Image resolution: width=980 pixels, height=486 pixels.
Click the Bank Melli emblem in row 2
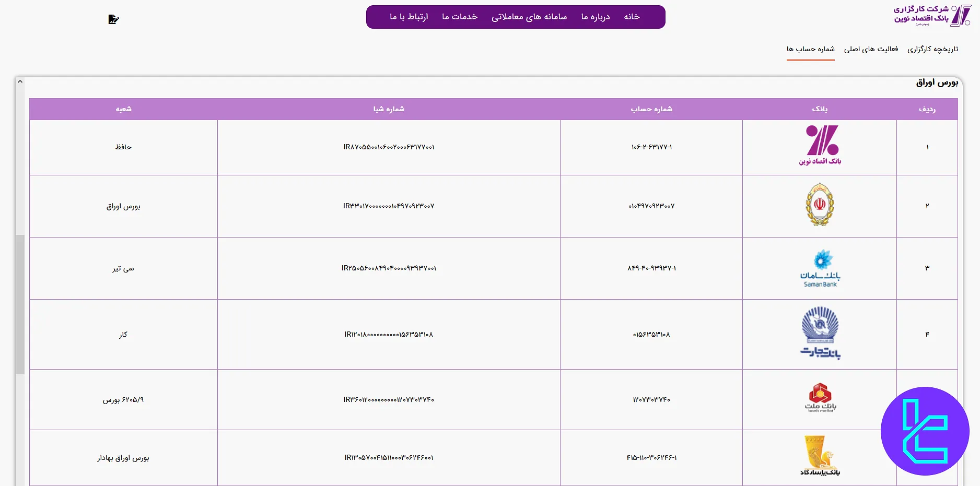pos(820,205)
